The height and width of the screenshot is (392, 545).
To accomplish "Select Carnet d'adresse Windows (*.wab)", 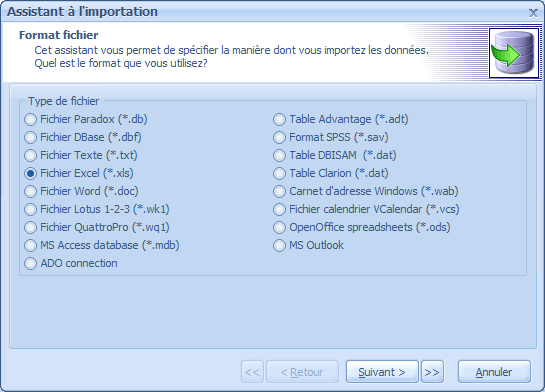I will [x=366, y=191].
